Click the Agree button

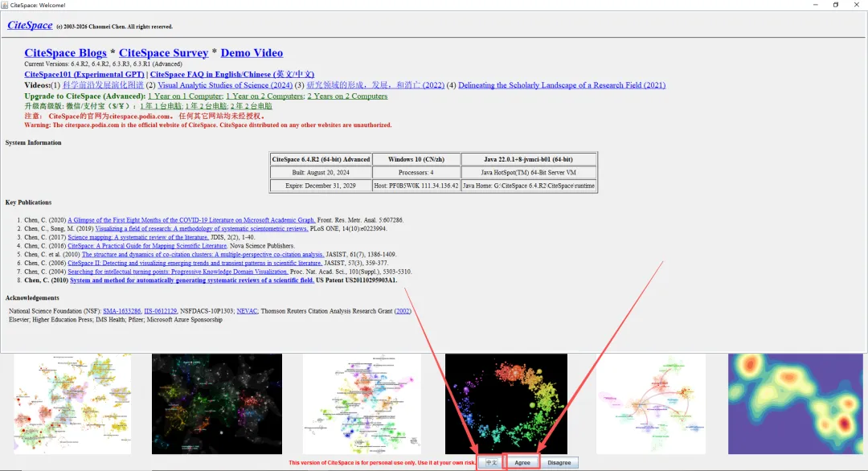click(x=522, y=463)
